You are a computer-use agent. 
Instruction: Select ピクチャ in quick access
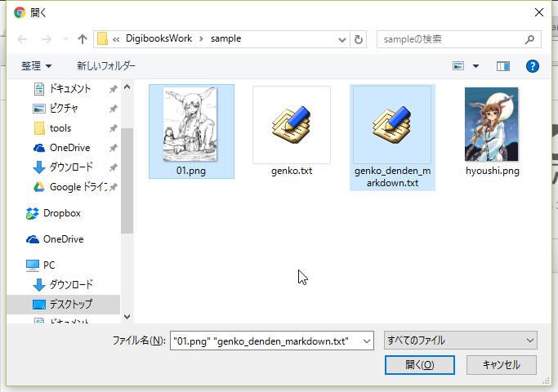tap(64, 108)
